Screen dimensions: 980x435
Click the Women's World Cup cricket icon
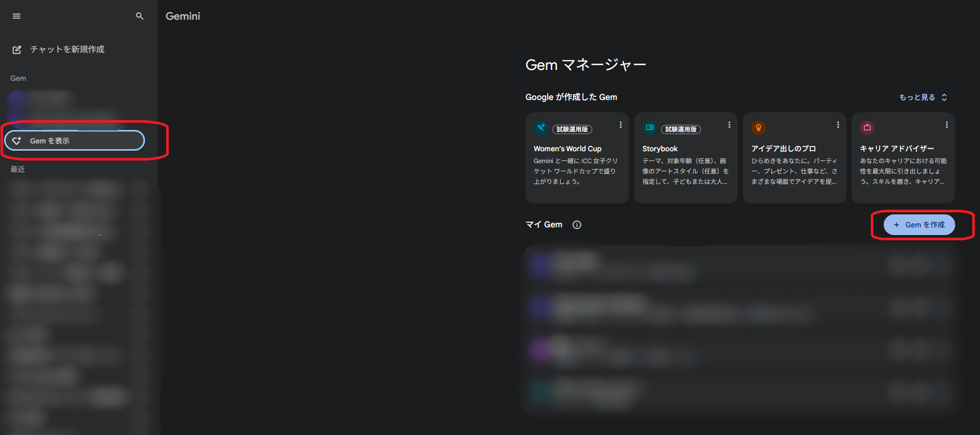point(541,127)
